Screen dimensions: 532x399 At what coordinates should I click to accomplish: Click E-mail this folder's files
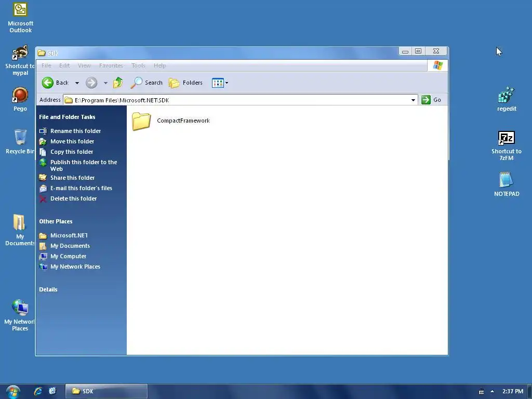pyautogui.click(x=81, y=188)
